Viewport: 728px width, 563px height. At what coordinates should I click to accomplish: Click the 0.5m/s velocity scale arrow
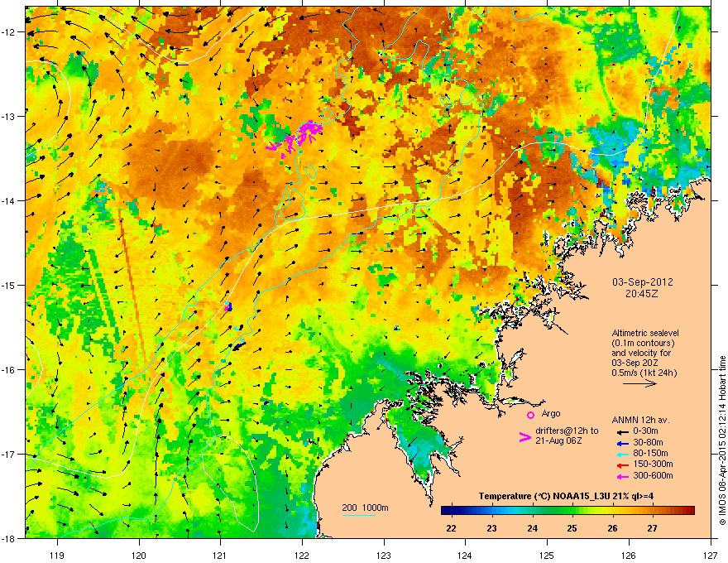point(639,383)
